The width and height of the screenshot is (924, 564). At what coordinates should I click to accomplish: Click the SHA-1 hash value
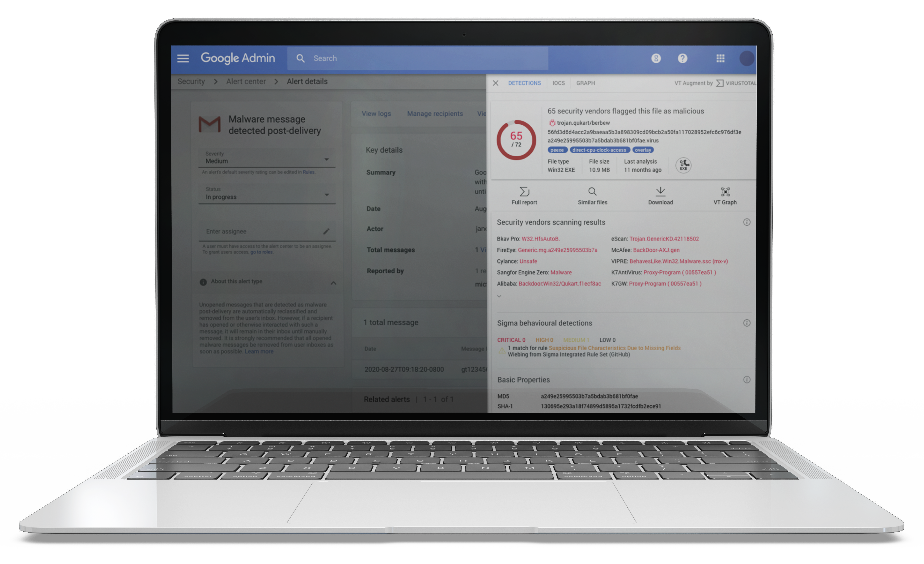click(601, 406)
